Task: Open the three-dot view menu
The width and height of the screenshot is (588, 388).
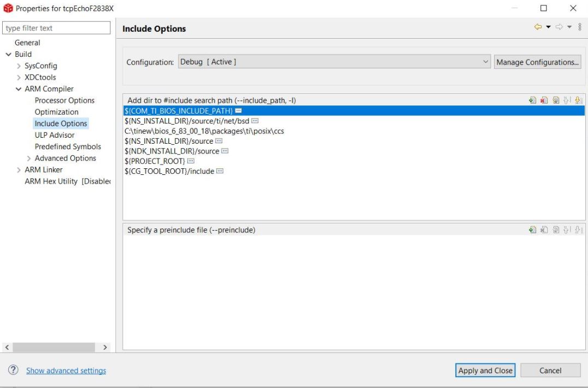Action: (580, 27)
